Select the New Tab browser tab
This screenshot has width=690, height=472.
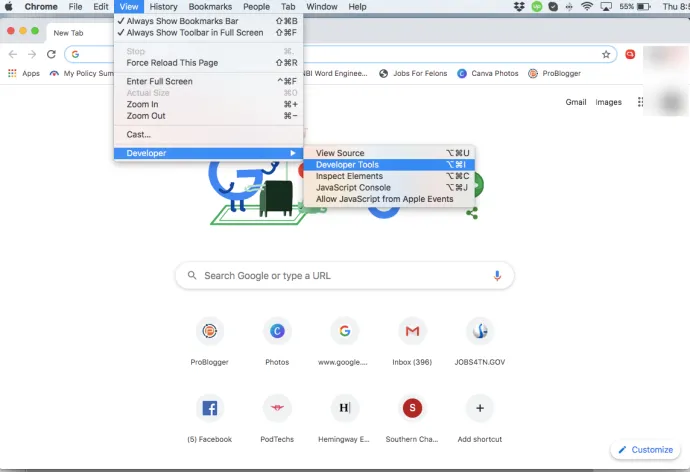(79, 33)
